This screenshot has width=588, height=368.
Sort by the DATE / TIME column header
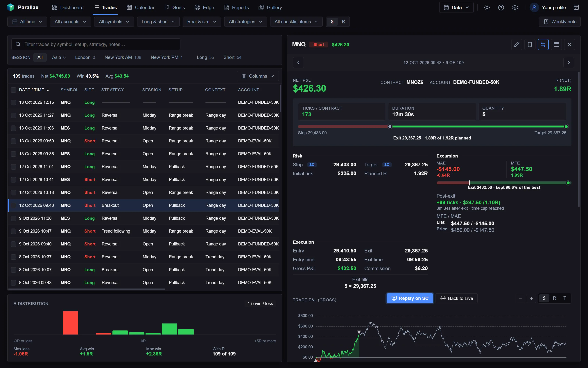coord(34,90)
